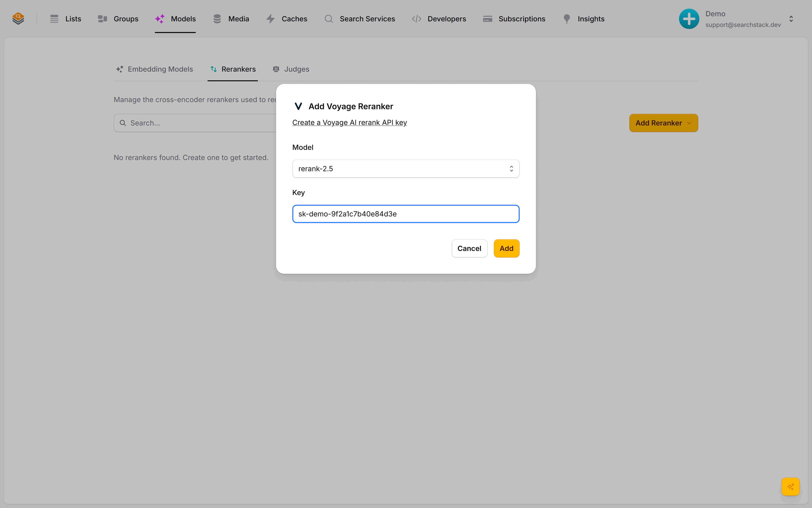Confirm with the Add button
The width and height of the screenshot is (812, 508).
click(506, 249)
